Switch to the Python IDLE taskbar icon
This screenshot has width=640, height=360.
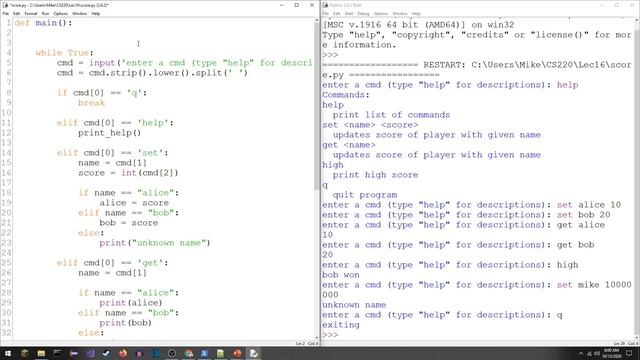click(x=253, y=353)
